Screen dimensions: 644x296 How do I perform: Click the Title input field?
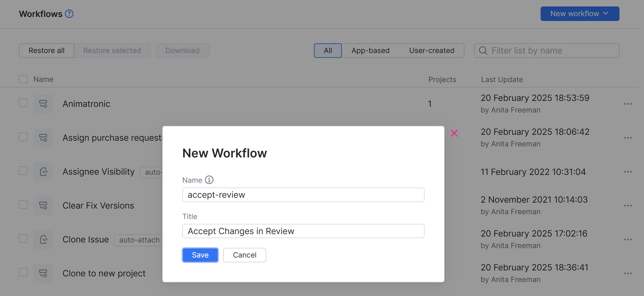[x=303, y=231]
